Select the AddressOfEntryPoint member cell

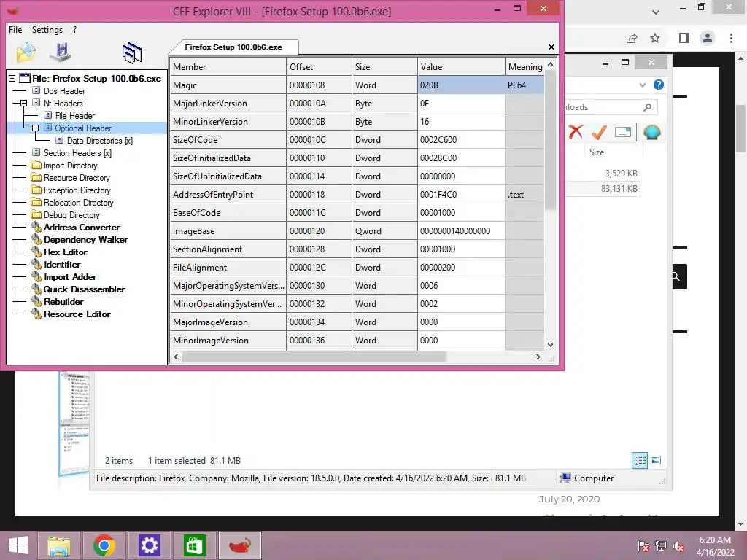(228, 194)
